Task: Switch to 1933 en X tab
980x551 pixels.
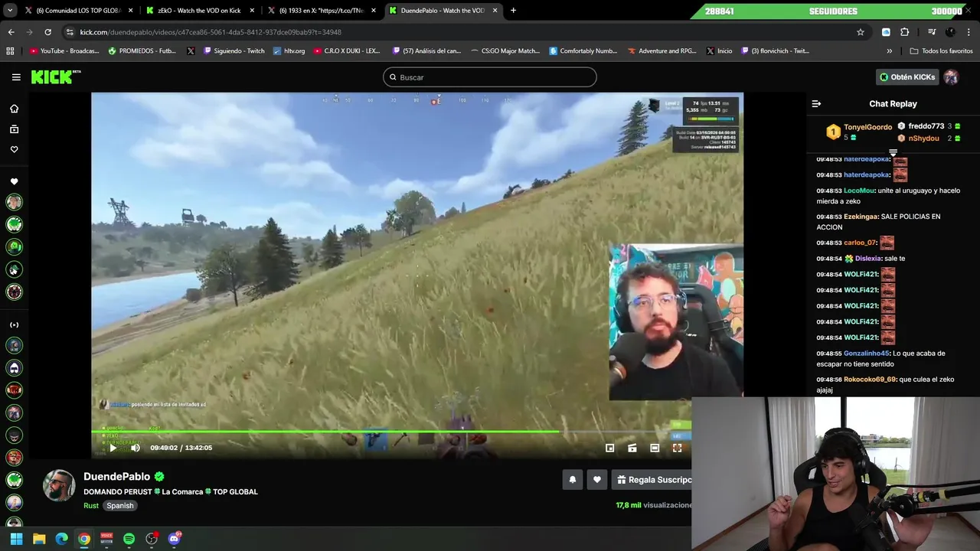Action: (x=322, y=11)
